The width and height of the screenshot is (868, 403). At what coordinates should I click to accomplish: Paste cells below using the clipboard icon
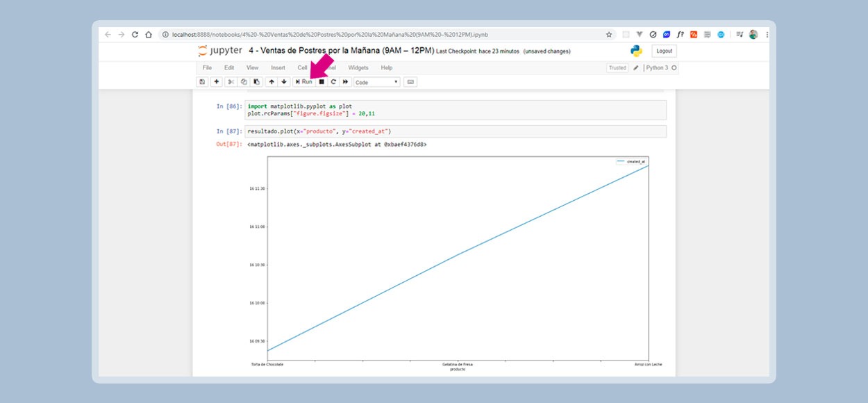[x=256, y=82]
